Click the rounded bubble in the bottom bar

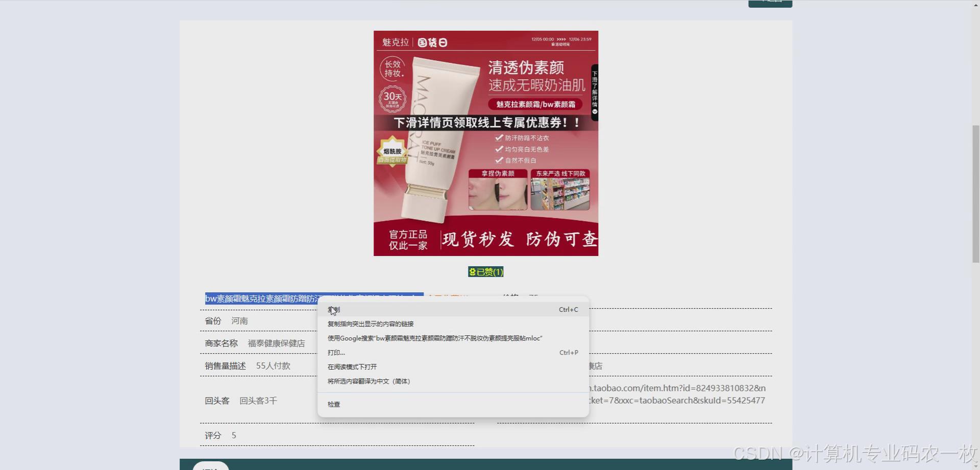click(211, 466)
